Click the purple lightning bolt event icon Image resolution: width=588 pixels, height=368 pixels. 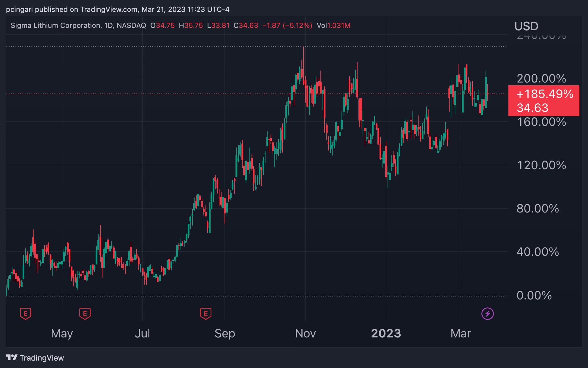coord(488,314)
